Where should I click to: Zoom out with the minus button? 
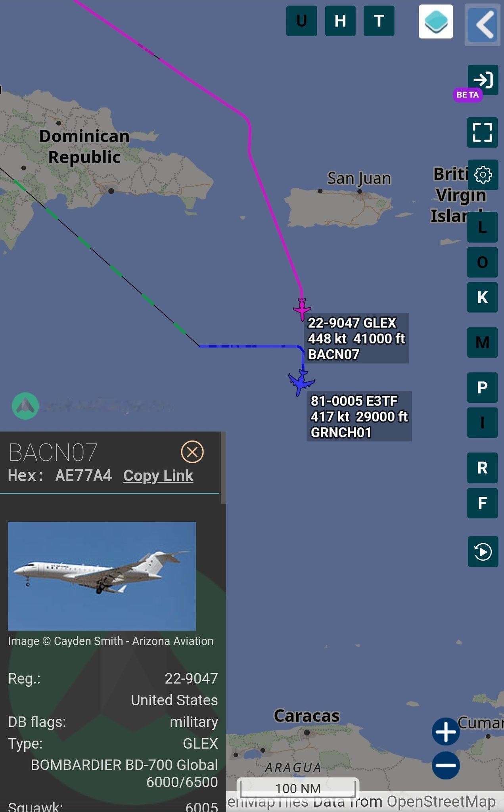click(446, 765)
